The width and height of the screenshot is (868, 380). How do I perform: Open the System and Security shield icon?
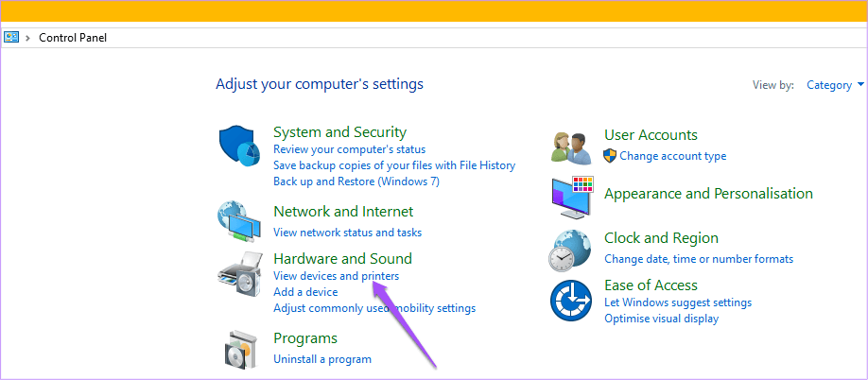(240, 145)
